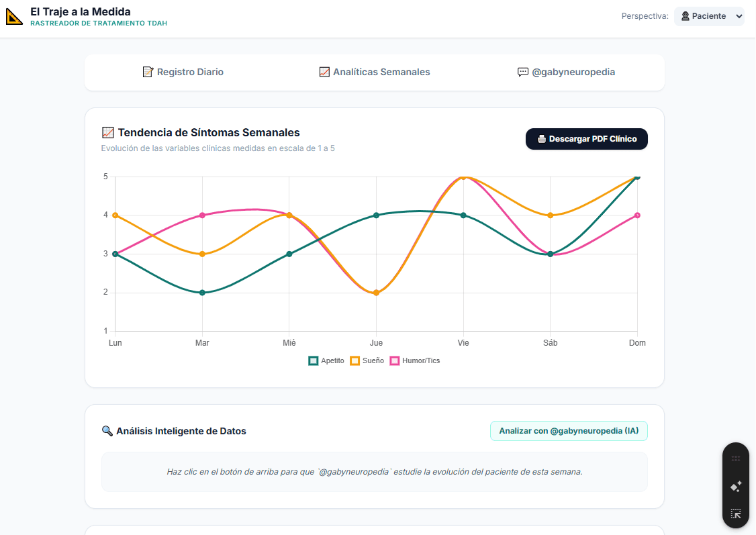
Task: Click the chart icon beside Analíticas Semanales
Action: (324, 72)
